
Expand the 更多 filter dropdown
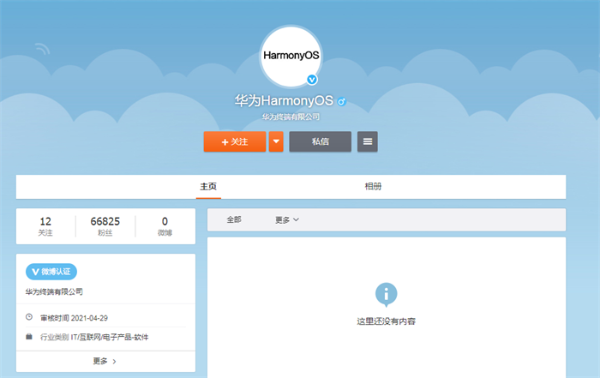pyautogui.click(x=287, y=220)
